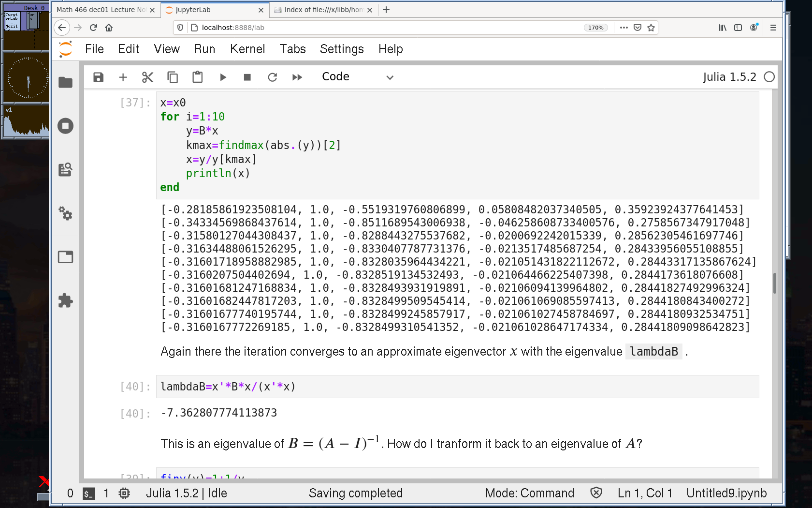Click the notebook vertical scrollbar

(774, 283)
